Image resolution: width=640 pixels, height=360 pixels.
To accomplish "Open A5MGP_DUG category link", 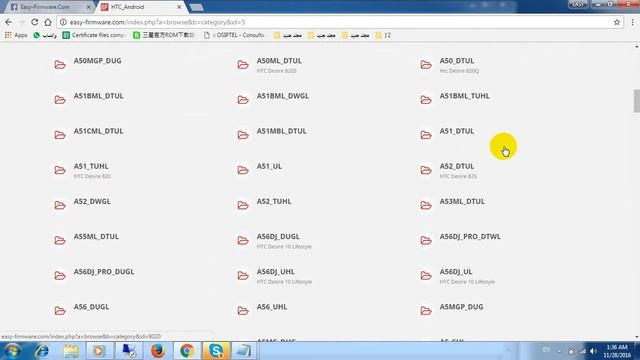I will [461, 307].
